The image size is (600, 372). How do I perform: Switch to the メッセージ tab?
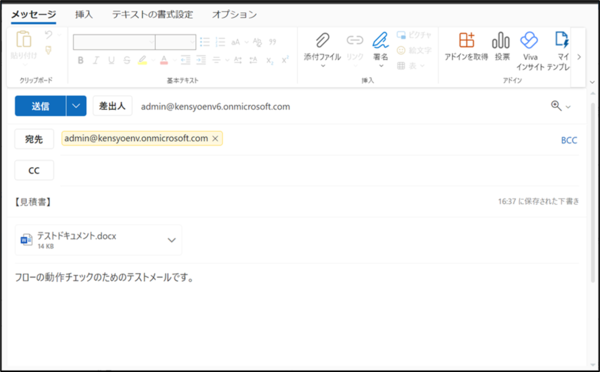point(33,15)
